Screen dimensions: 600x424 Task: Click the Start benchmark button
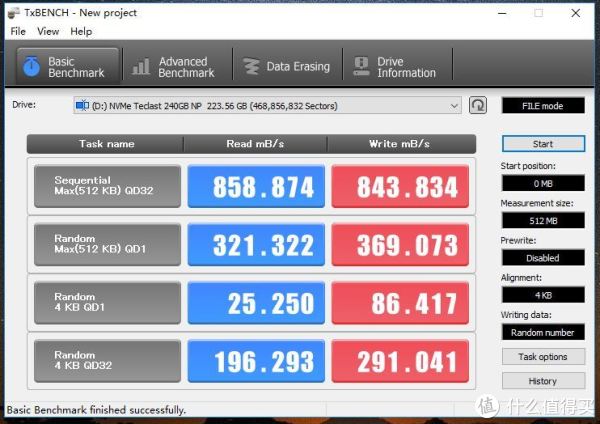(543, 144)
